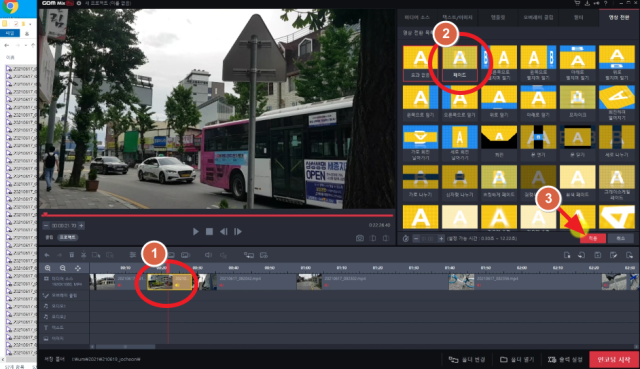Click the 오디오2 track label
The image size is (640, 369).
coord(59,317)
